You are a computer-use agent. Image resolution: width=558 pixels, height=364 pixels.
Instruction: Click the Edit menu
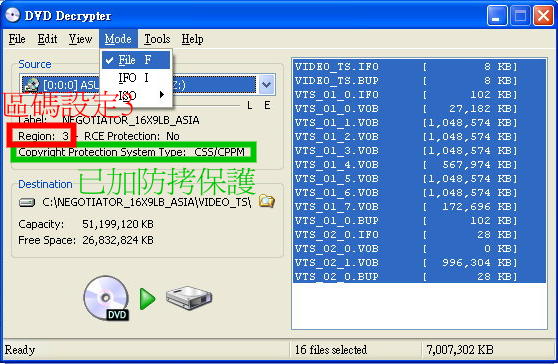[x=47, y=39]
